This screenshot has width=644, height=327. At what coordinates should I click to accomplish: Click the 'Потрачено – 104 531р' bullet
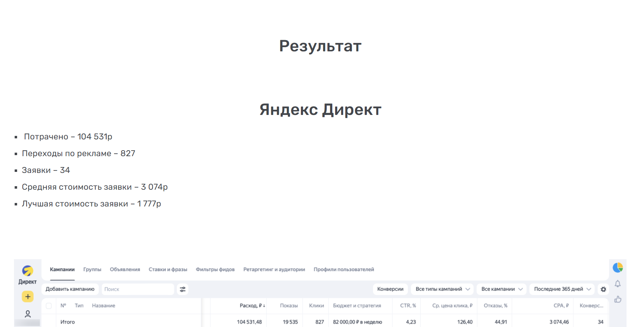[68, 137]
